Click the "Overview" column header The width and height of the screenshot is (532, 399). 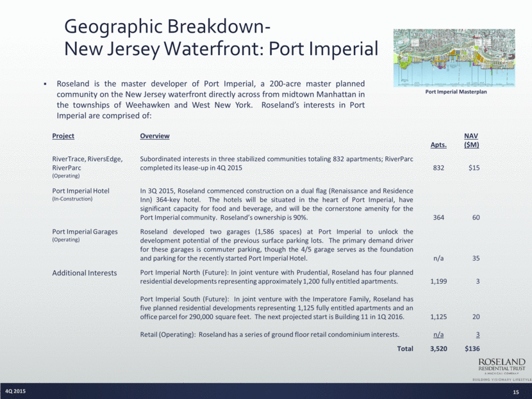(154, 136)
